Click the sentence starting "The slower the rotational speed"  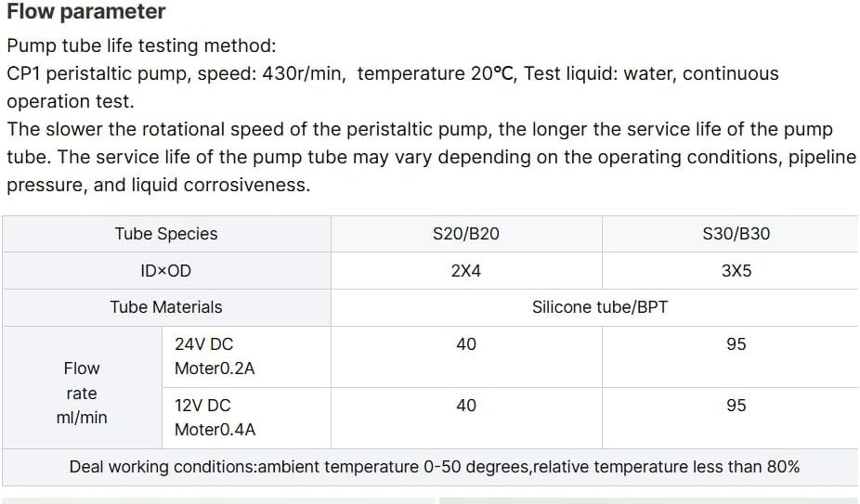coord(419,129)
